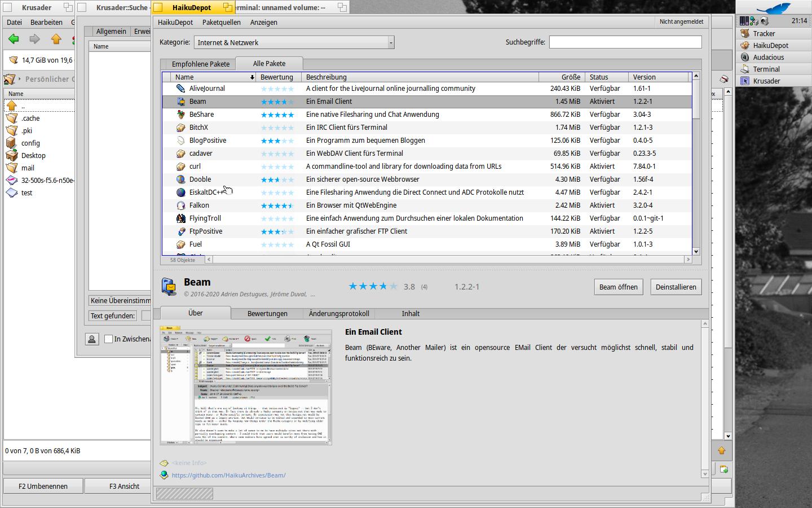Click the FtpPositive package icon
This screenshot has width=812, height=508.
pyautogui.click(x=180, y=231)
